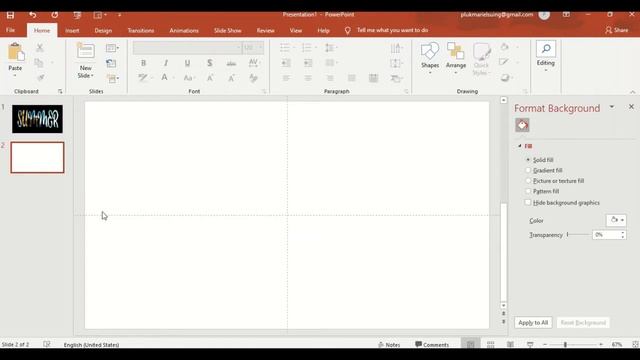
Task: Choose the Gradient fill option
Action: pos(528,170)
